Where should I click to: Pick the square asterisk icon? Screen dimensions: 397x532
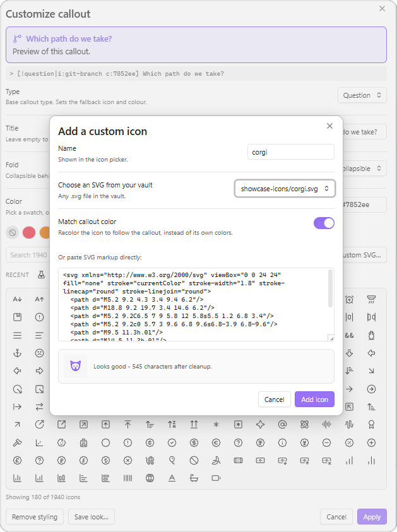[x=238, y=425]
